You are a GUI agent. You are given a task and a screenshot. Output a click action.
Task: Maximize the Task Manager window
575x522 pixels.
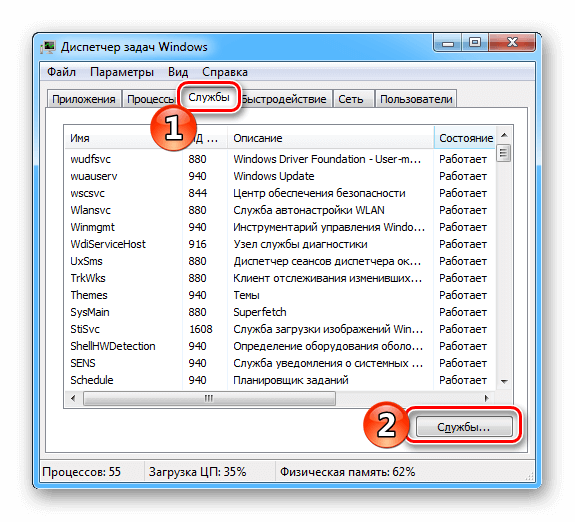(475, 43)
